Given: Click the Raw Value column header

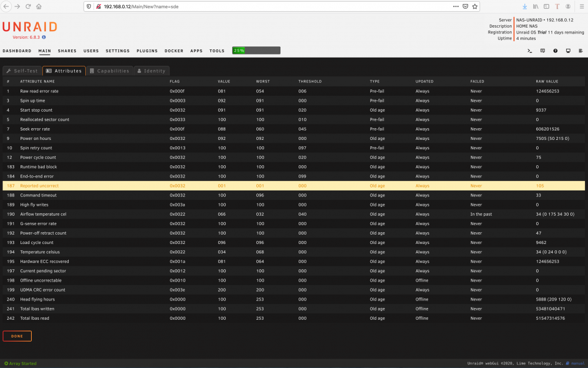Looking at the screenshot, I should coord(547,81).
